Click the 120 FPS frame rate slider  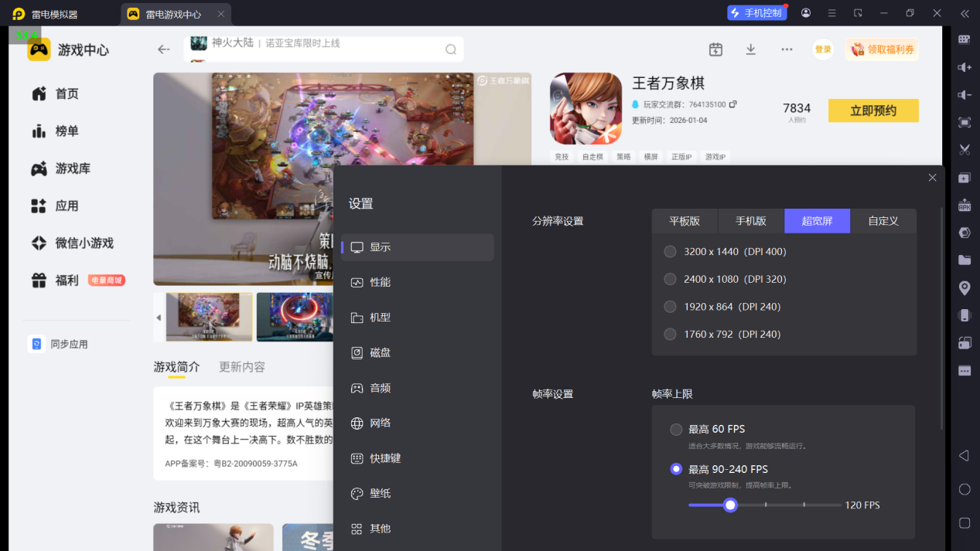point(730,505)
